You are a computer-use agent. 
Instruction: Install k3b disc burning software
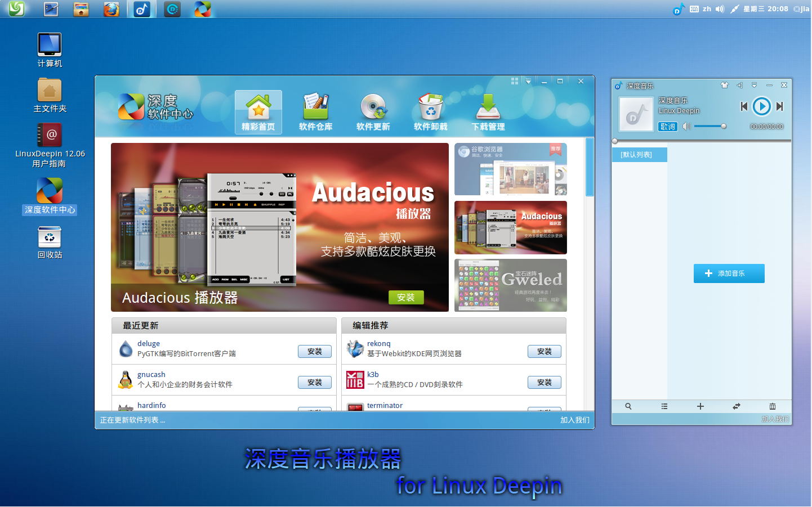pos(545,383)
